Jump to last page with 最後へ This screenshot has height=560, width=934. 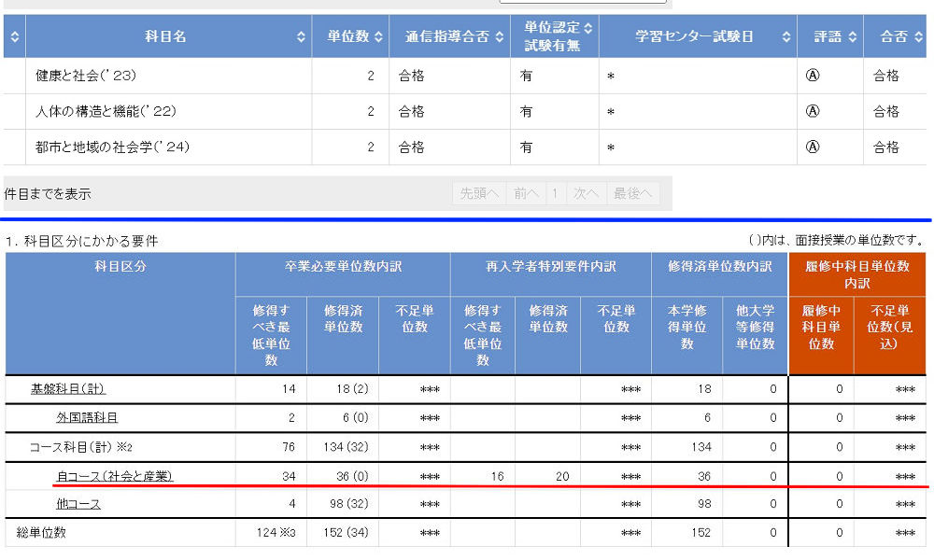pos(632,194)
